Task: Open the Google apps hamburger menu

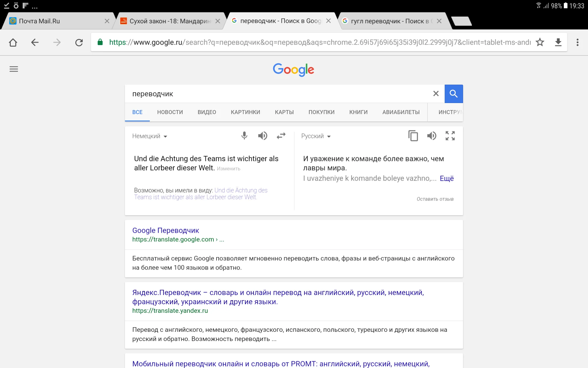Action: coord(13,69)
